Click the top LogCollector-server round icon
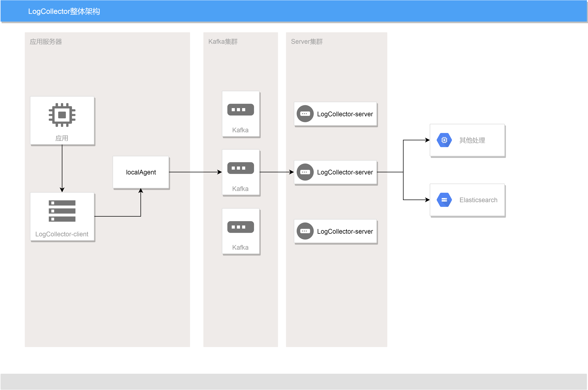The width and height of the screenshot is (588, 390). [x=305, y=114]
